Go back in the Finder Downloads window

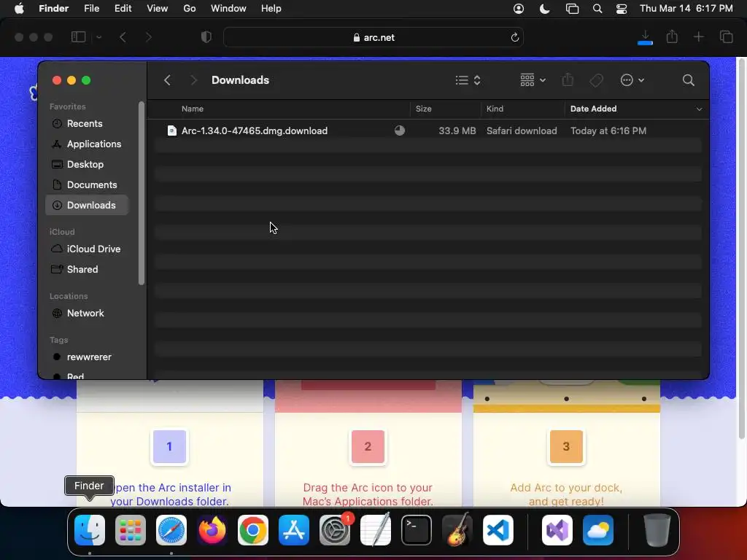[167, 80]
